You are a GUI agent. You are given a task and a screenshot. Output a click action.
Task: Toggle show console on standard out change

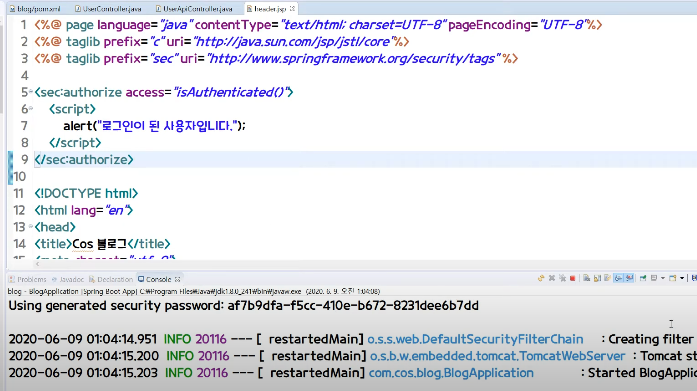click(618, 278)
